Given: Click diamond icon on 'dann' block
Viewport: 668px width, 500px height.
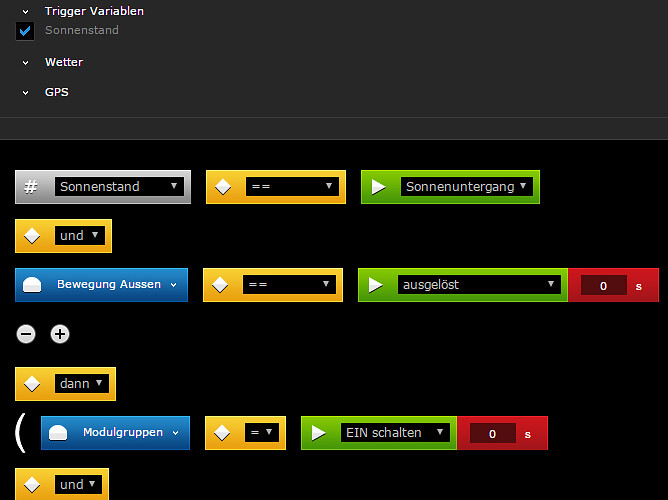Looking at the screenshot, I should (x=32, y=384).
